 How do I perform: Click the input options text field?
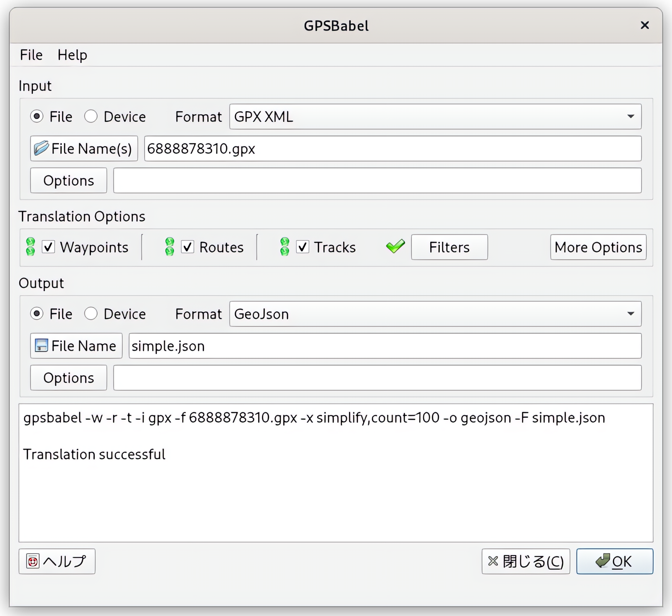377,180
